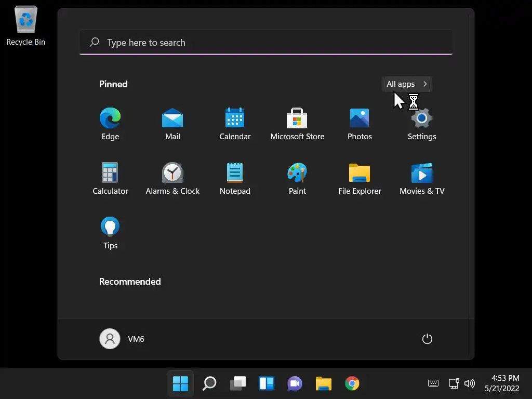Screen dimensions: 532x399
Task: Open the Calendar app
Action: (235, 124)
